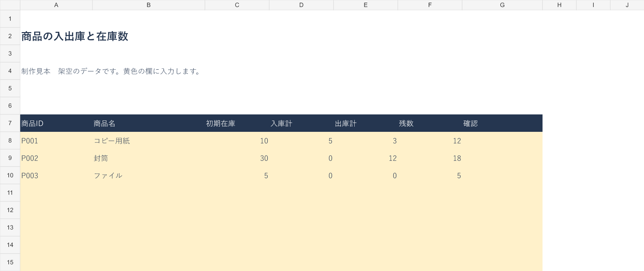The width and height of the screenshot is (644, 271).
Task: Select the P001 product ID cell
Action: (56, 141)
